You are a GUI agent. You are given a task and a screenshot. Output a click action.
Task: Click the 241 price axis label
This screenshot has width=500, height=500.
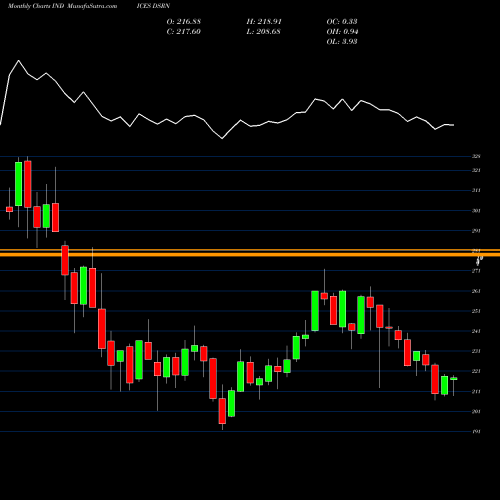tap(476, 331)
